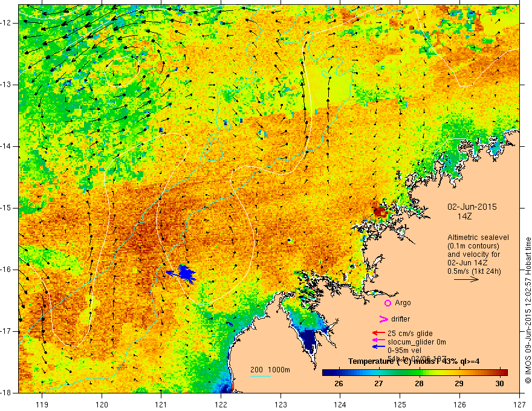Click the vertical IMOS copyright timestamp text

click(528, 310)
